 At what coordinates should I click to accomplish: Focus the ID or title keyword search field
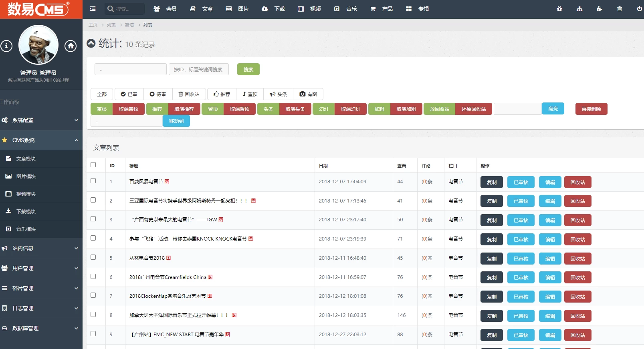coord(198,69)
